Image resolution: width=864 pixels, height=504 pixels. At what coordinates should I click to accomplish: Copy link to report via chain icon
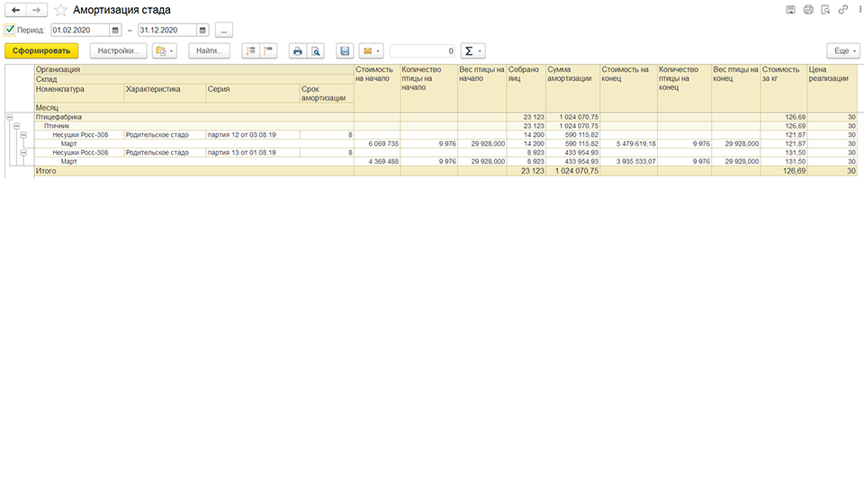click(843, 9)
